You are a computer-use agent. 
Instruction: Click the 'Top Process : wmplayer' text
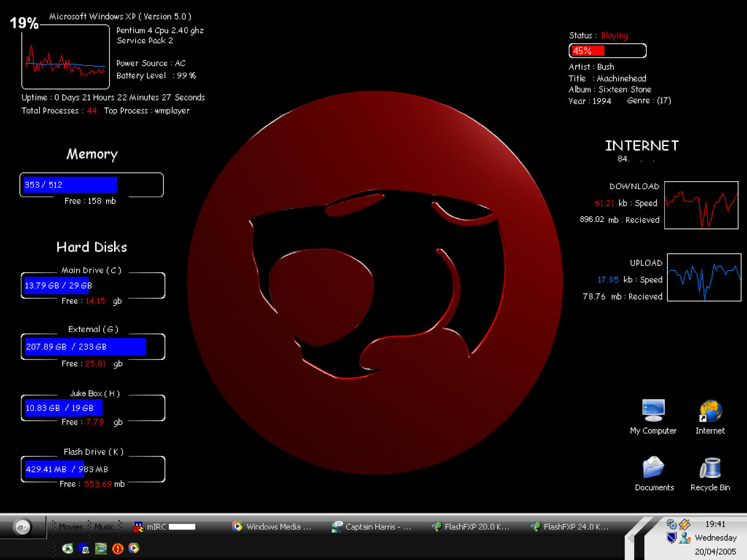pos(147,111)
